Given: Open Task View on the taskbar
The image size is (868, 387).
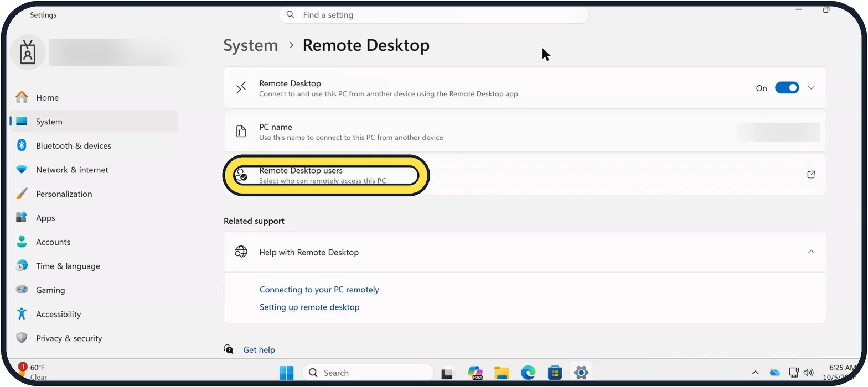Looking at the screenshot, I should (x=448, y=373).
